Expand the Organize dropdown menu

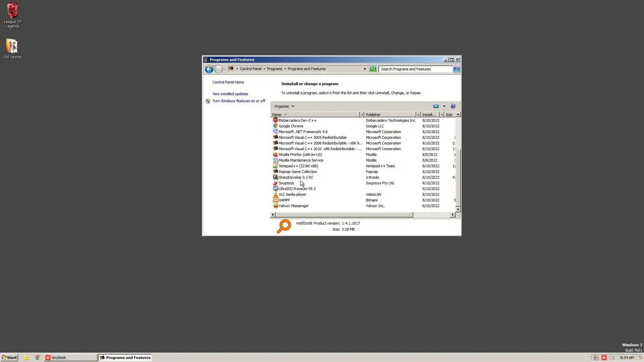point(284,106)
